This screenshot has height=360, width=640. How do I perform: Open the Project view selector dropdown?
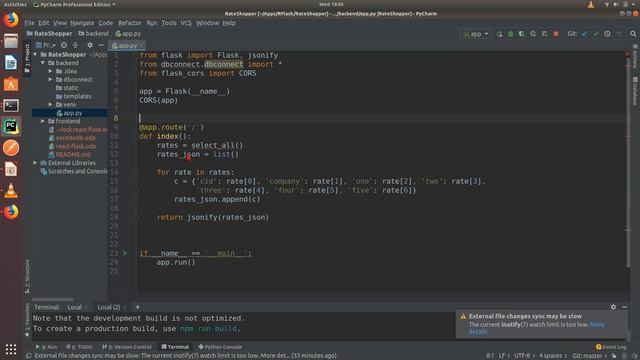[45, 45]
